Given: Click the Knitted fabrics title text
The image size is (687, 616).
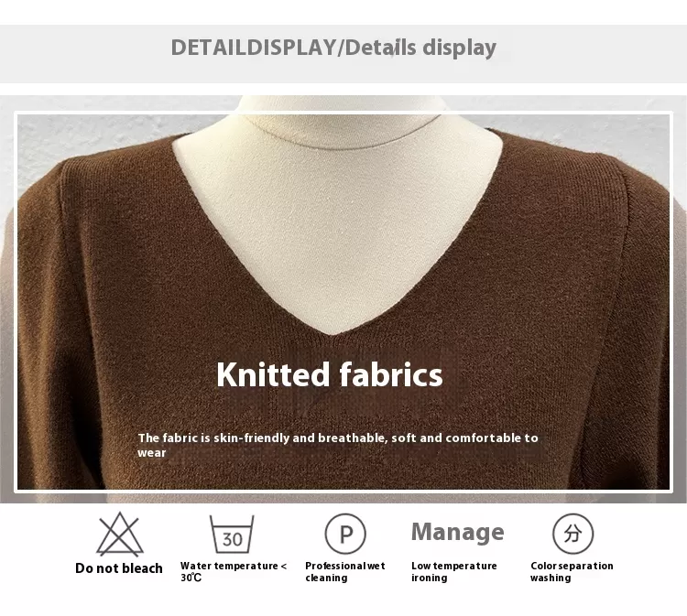Looking at the screenshot, I should point(330,374).
